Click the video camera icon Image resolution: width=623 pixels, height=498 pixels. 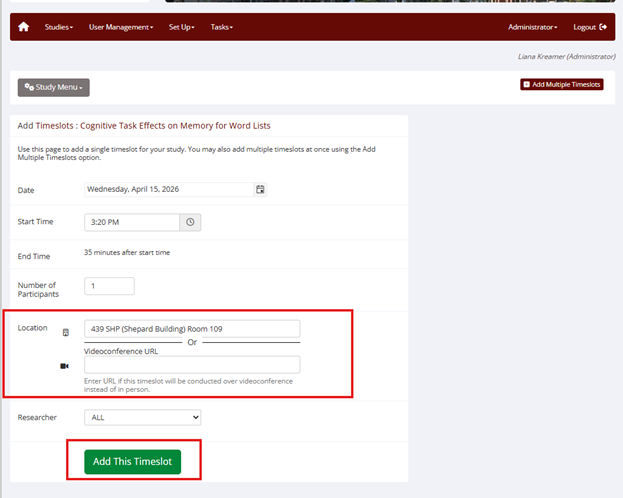(66, 366)
